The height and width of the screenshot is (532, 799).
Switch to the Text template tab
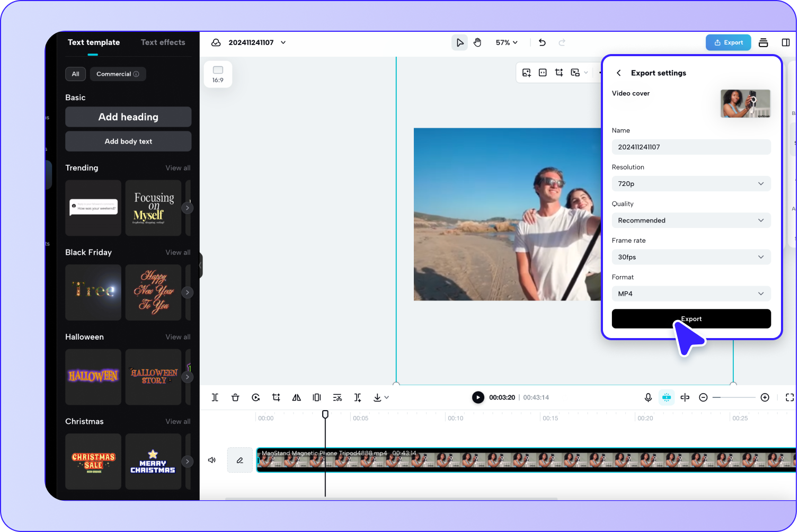click(x=94, y=42)
